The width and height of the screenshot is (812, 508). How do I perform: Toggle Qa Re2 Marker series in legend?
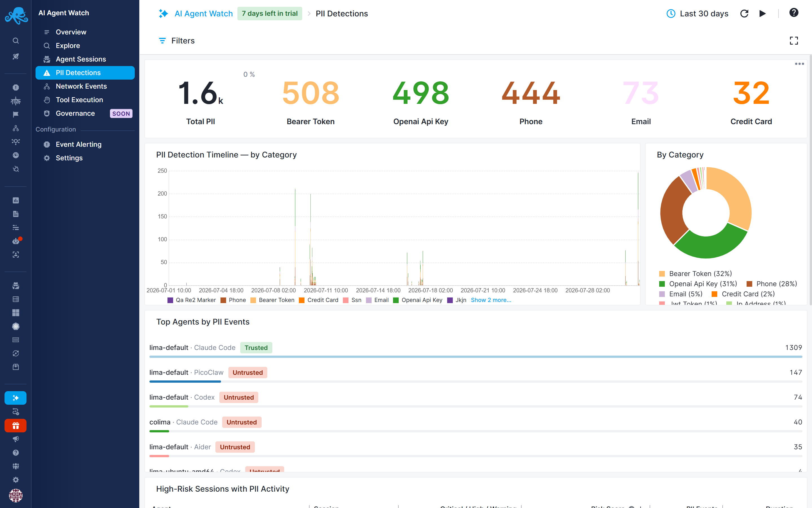pos(192,300)
